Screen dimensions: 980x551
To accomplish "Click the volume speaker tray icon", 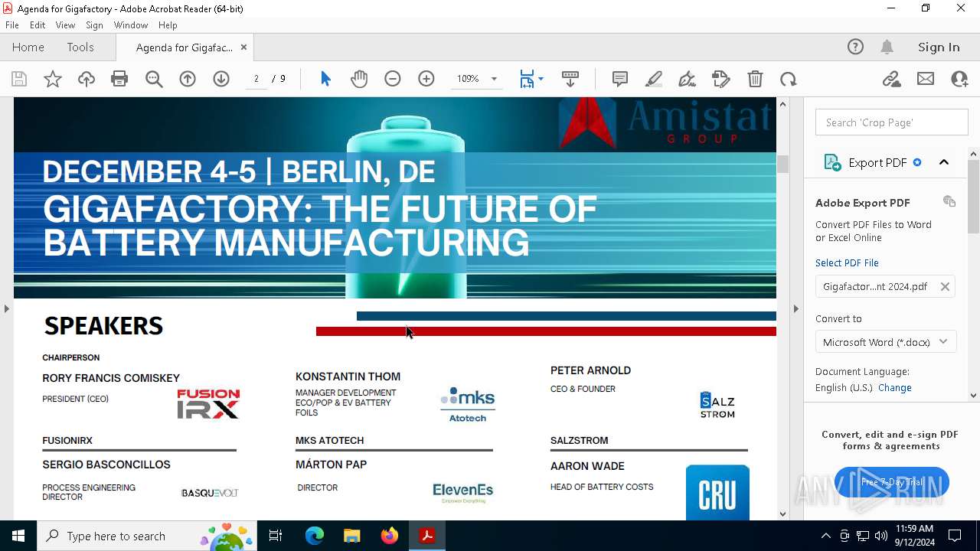I will pyautogui.click(x=881, y=536).
